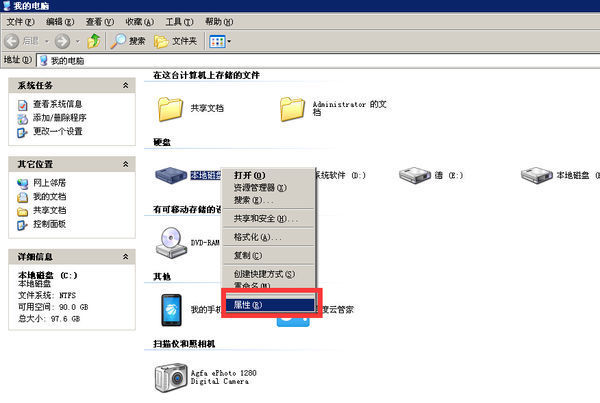
Task: Select the DVD-RAM drive icon
Action: click(171, 243)
